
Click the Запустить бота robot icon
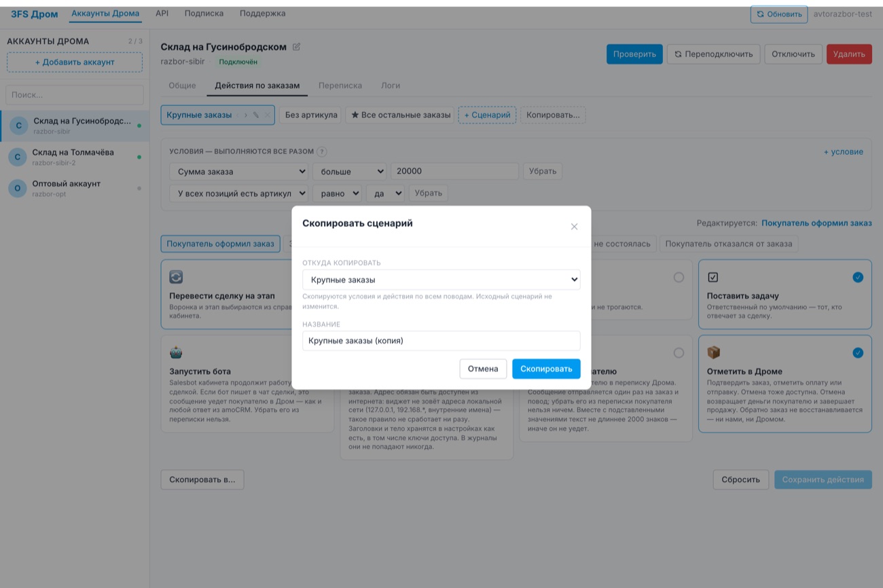point(176,352)
